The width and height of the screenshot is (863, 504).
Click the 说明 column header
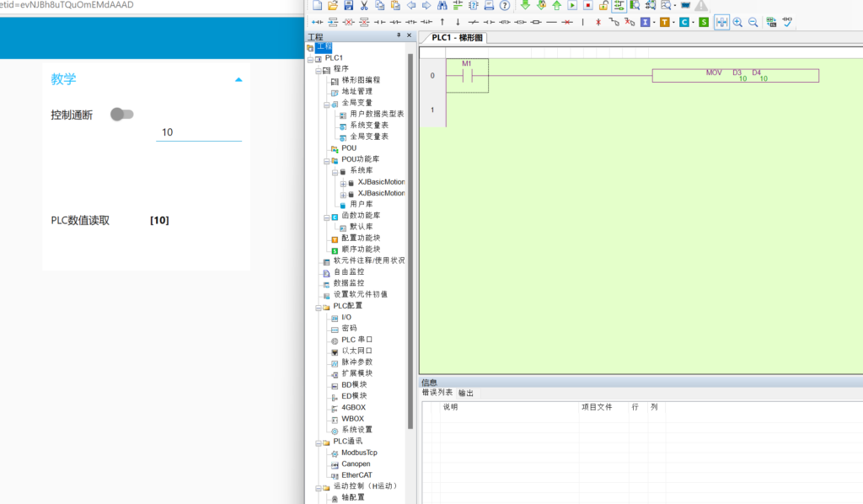click(450, 407)
